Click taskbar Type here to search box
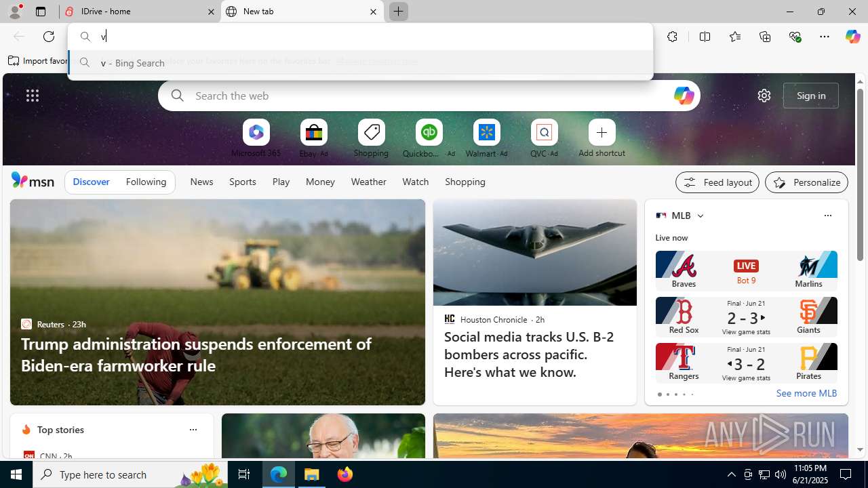 [129, 474]
